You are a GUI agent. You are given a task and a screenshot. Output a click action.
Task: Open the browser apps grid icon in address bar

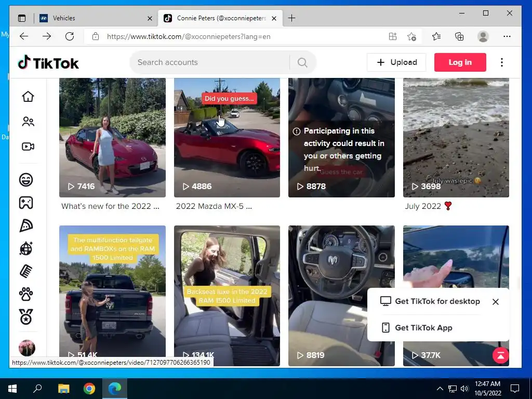pyautogui.click(x=393, y=36)
